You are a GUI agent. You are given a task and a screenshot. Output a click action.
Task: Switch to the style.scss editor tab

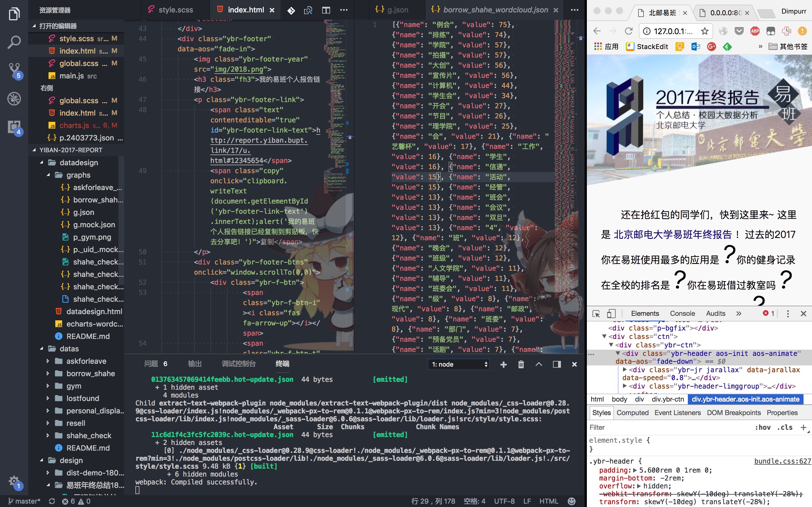175,10
